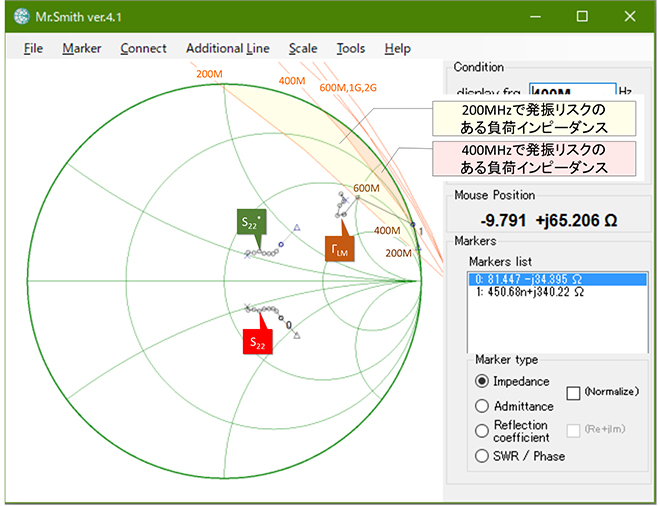Click marker 0 on the S22 trace

(282, 318)
